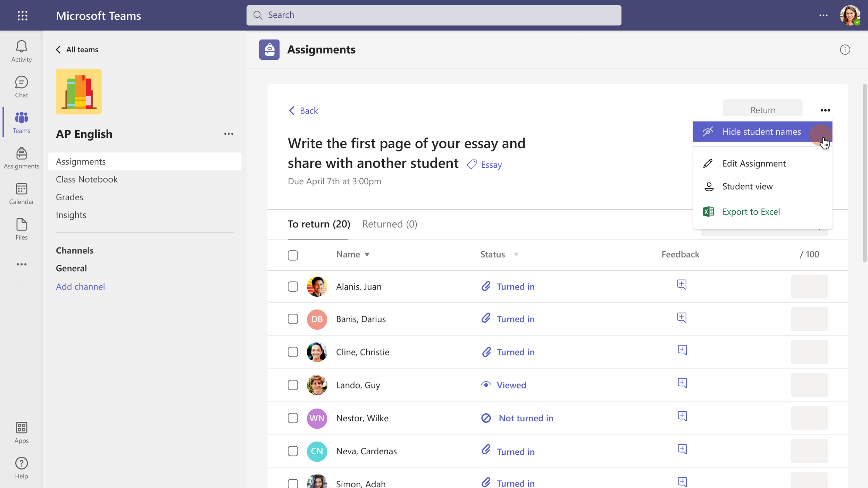Toggle the select-all checkbox in header

pos(293,255)
